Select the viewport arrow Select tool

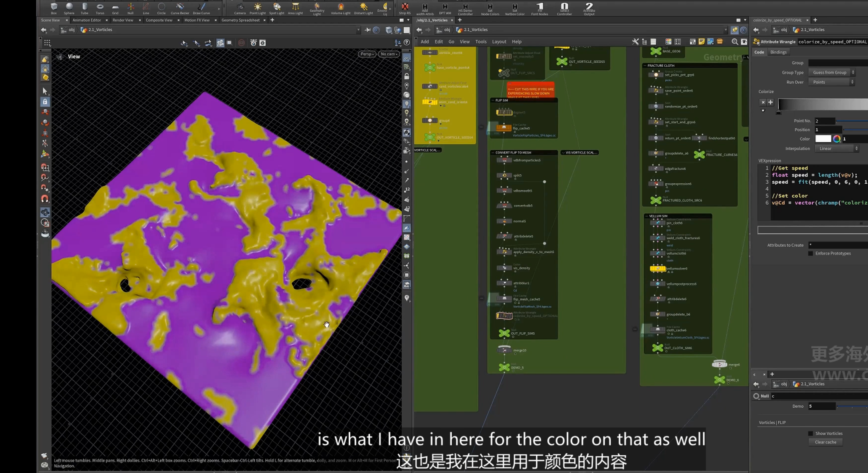click(45, 91)
